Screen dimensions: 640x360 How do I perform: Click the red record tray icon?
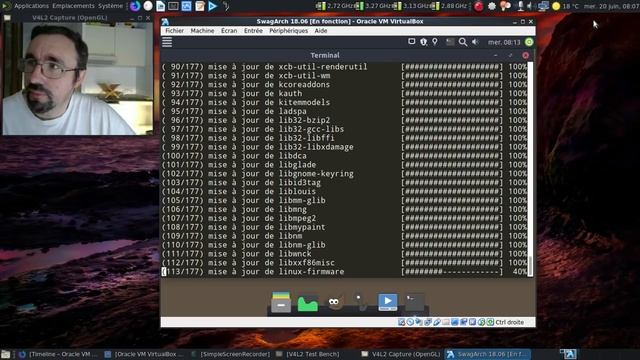pos(479,6)
